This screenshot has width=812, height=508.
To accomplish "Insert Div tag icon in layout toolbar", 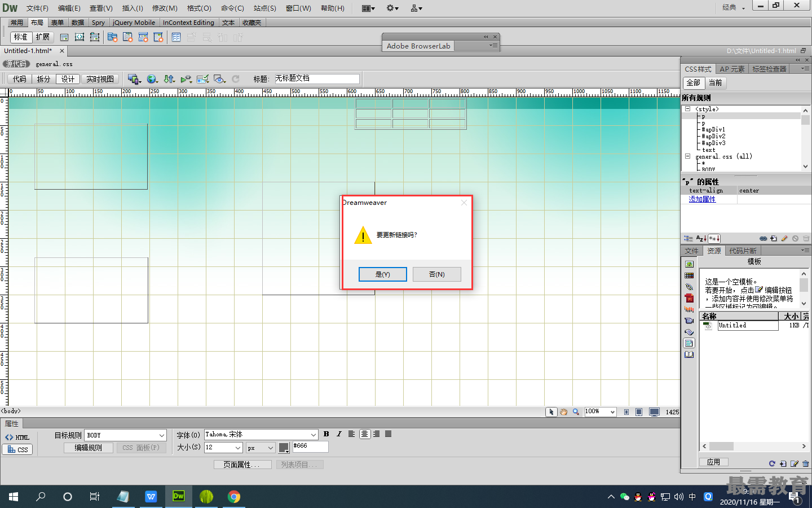I will point(64,37).
